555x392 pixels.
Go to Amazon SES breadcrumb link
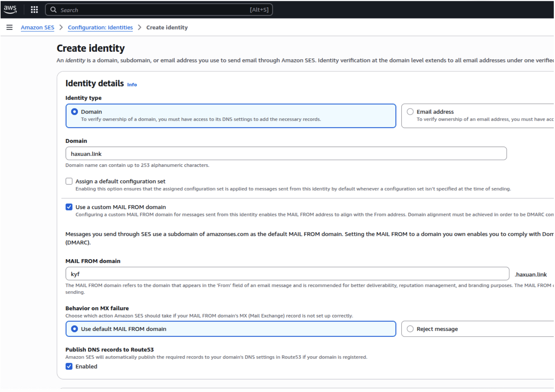click(x=37, y=27)
